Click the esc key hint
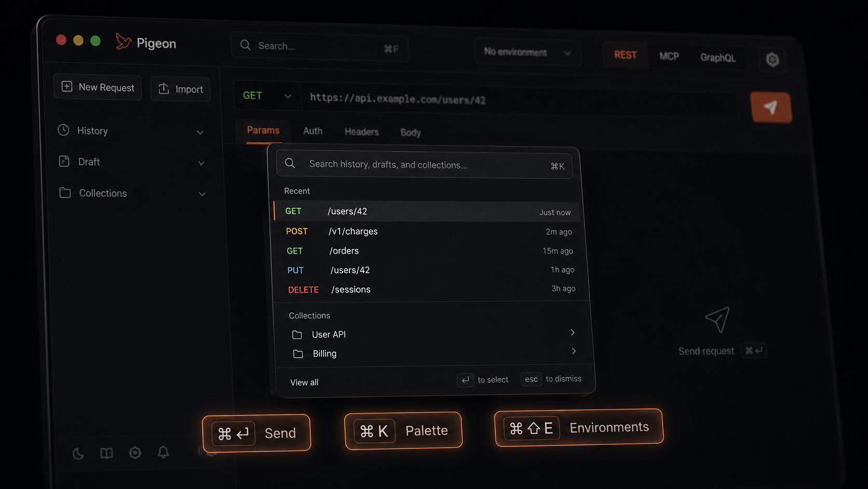This screenshot has height=489, width=868. pyautogui.click(x=531, y=379)
